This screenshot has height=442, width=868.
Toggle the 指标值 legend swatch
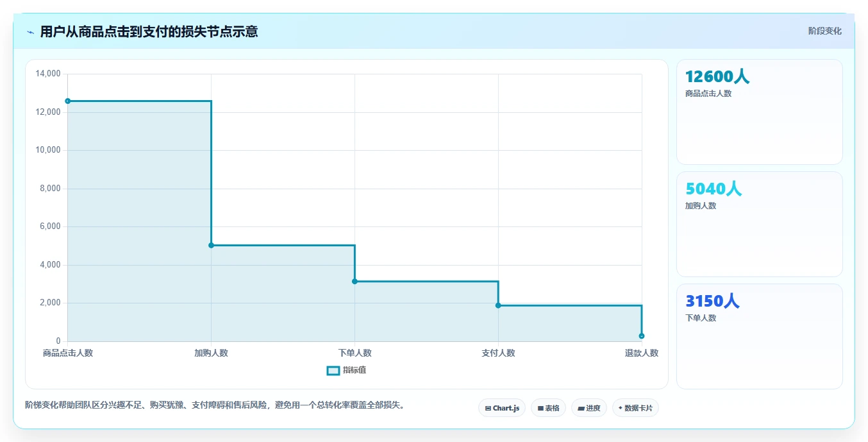(x=333, y=371)
